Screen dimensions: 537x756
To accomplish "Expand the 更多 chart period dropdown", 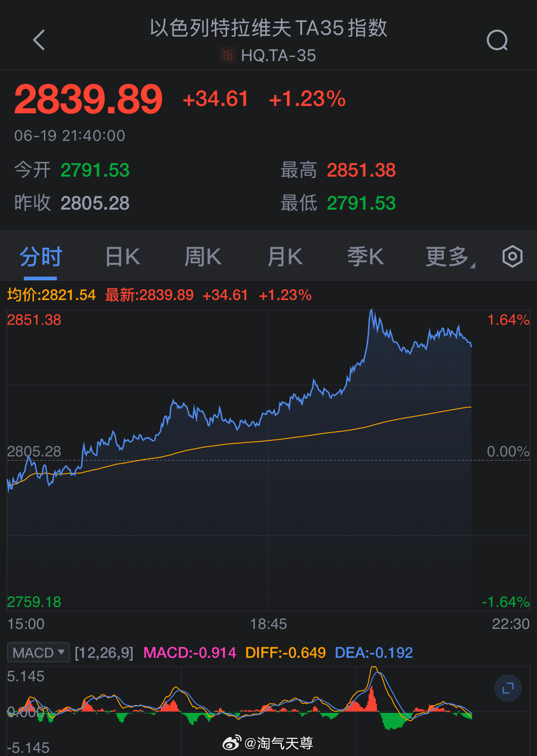I will (450, 256).
